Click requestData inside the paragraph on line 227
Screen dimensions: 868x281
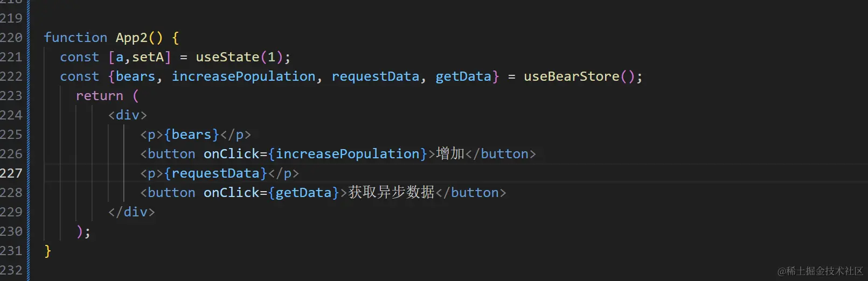216,173
